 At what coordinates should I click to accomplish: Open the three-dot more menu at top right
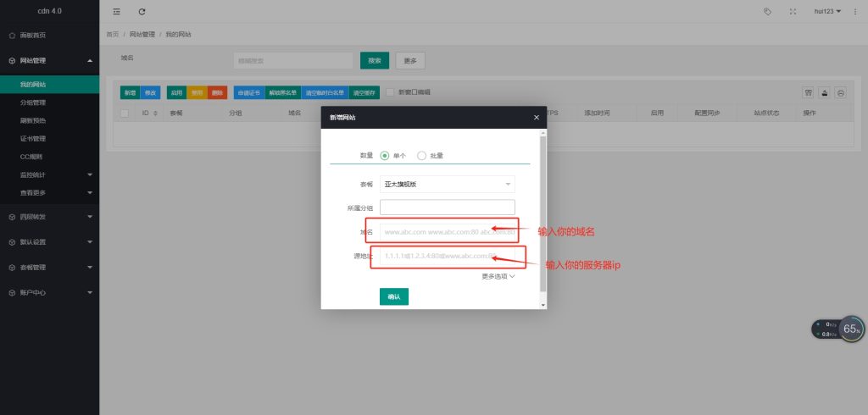[x=855, y=11]
